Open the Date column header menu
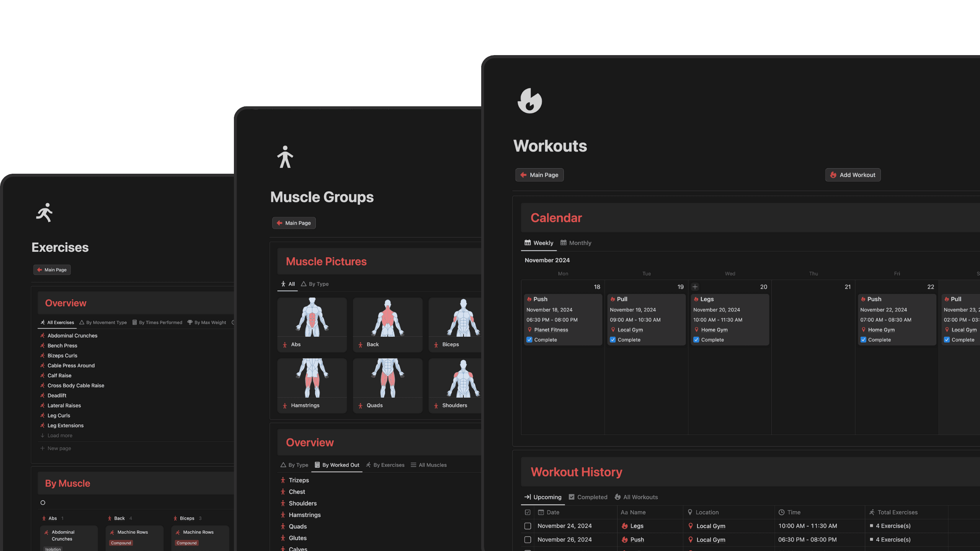This screenshot has height=551, width=980. coord(552,512)
